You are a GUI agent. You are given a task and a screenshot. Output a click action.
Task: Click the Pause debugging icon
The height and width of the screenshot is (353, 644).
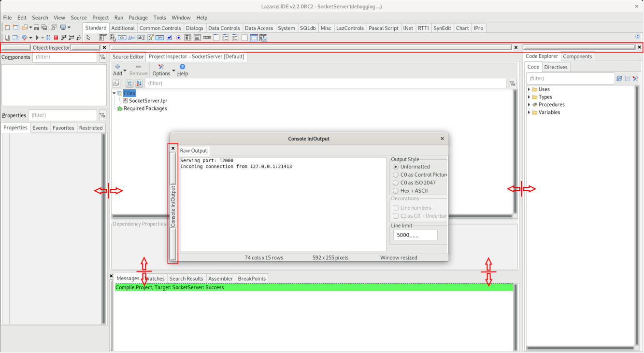[48, 38]
